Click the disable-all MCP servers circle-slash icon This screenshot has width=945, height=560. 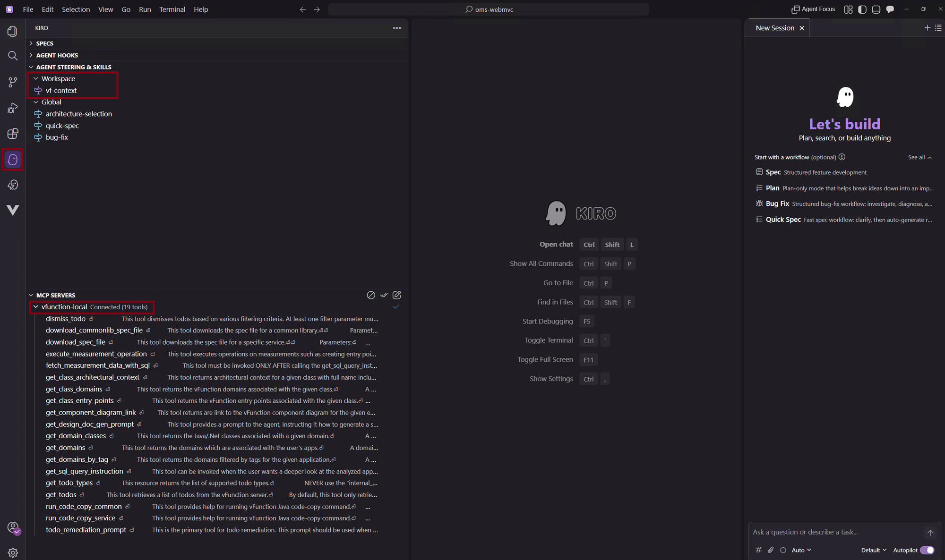click(x=371, y=295)
